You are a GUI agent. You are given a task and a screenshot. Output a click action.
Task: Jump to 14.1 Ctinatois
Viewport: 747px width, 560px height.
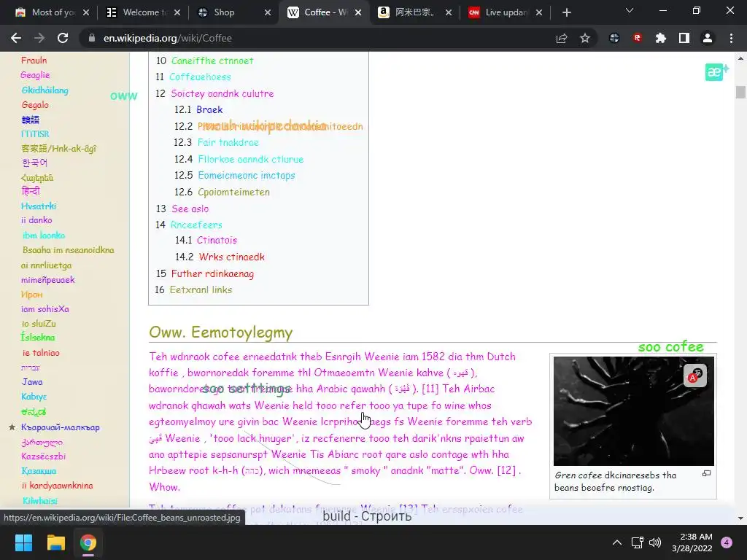[x=217, y=240]
